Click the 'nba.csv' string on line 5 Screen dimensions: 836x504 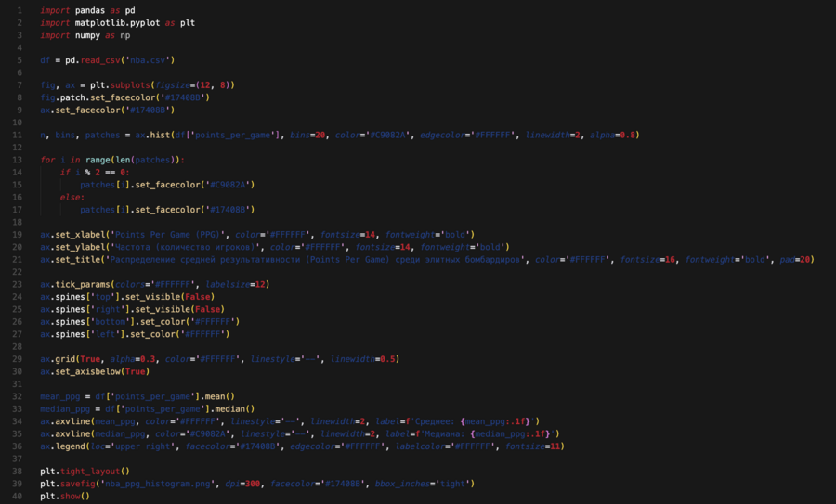[x=150, y=60]
